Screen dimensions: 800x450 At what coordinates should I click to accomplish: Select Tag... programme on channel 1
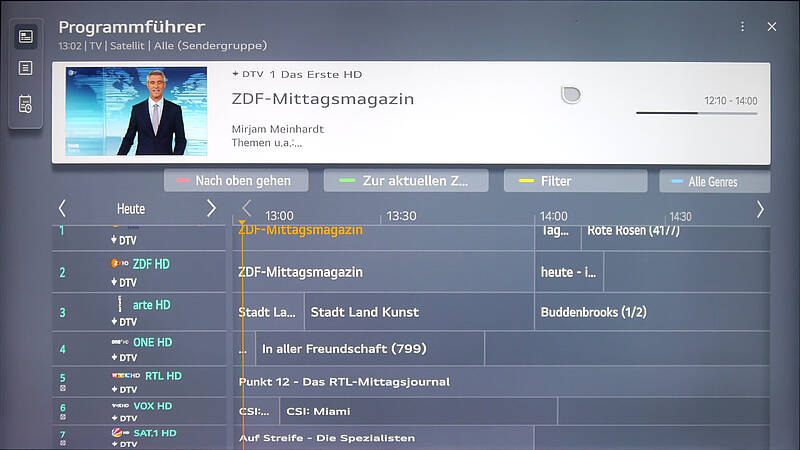[558, 236]
